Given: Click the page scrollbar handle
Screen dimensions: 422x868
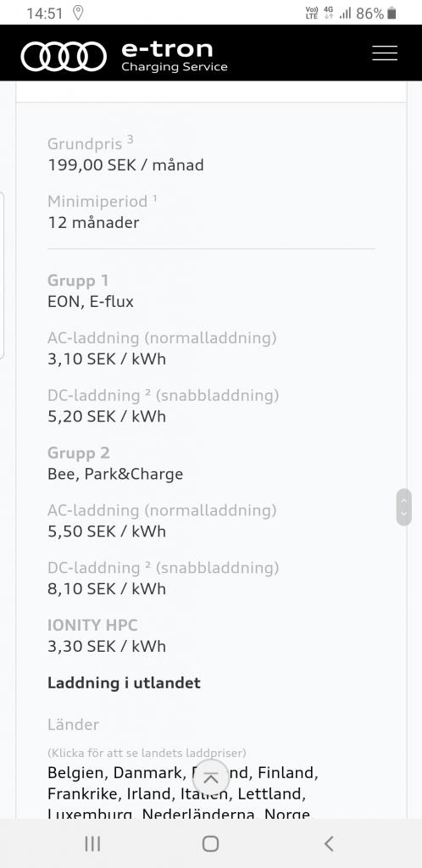Looking at the screenshot, I should pos(403,507).
